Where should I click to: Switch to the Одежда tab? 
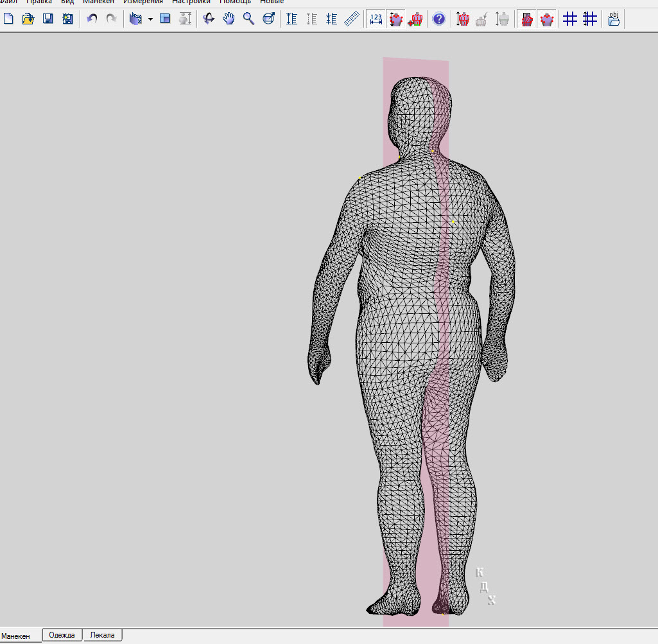[x=62, y=635]
